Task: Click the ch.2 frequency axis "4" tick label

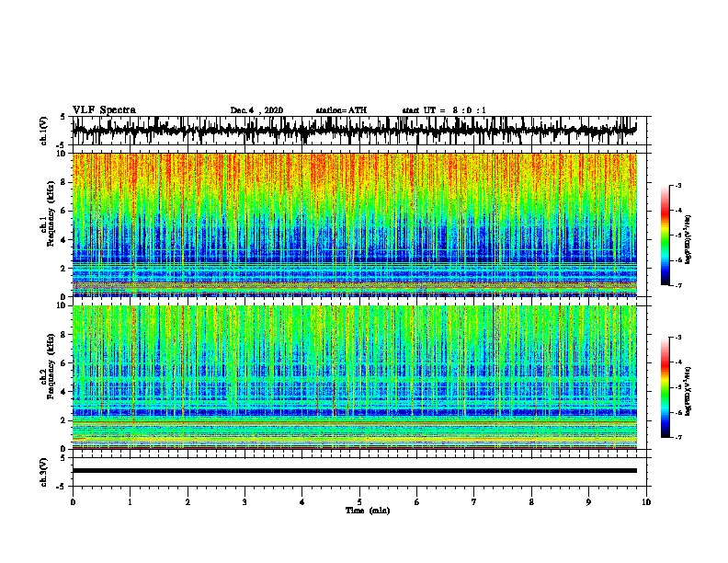Action: [64, 392]
